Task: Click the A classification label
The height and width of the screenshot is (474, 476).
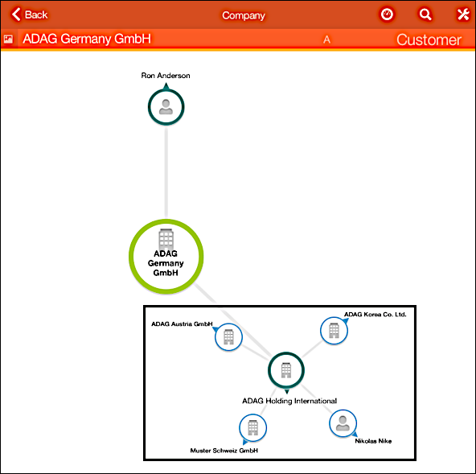Action: (x=326, y=39)
